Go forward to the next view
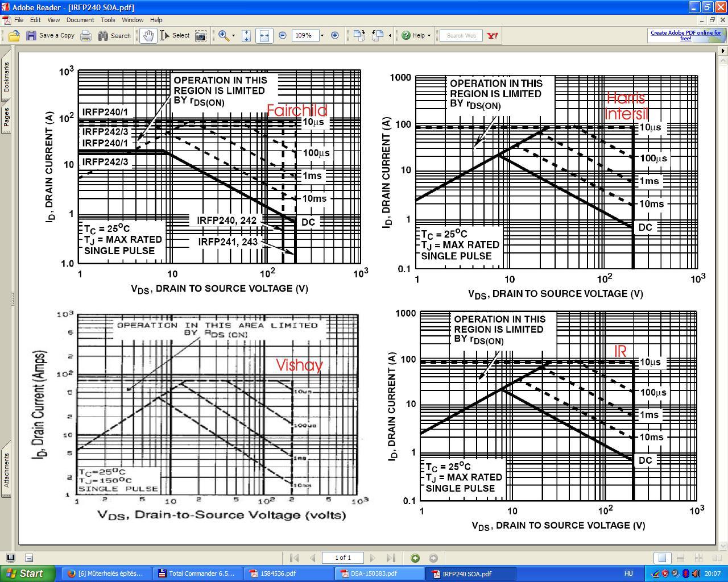 tap(433, 558)
